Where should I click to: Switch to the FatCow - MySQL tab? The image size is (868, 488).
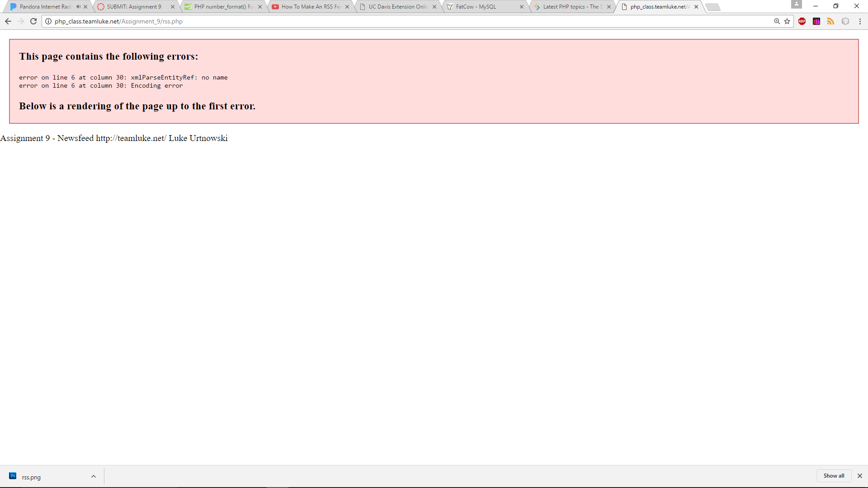[x=476, y=7]
